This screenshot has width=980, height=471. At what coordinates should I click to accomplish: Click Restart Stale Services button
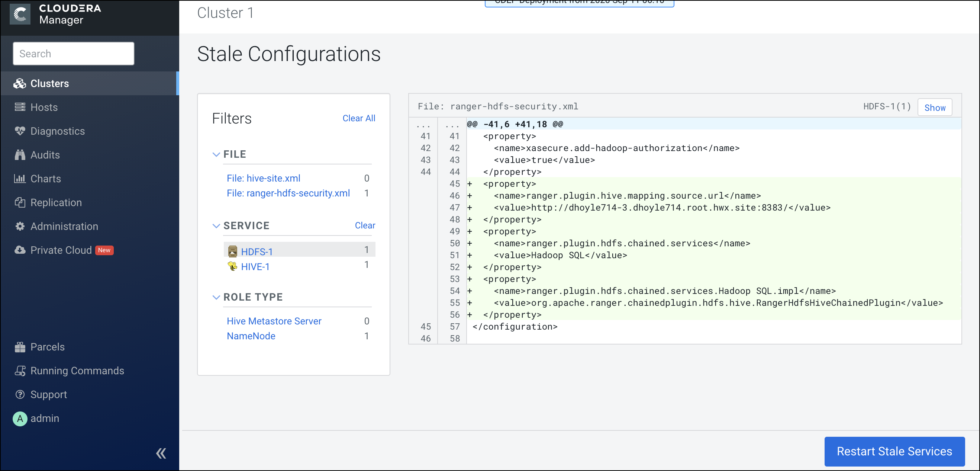[894, 451]
